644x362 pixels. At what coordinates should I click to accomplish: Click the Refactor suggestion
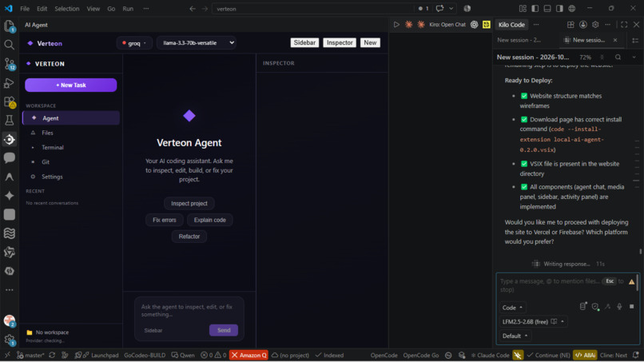click(x=189, y=237)
